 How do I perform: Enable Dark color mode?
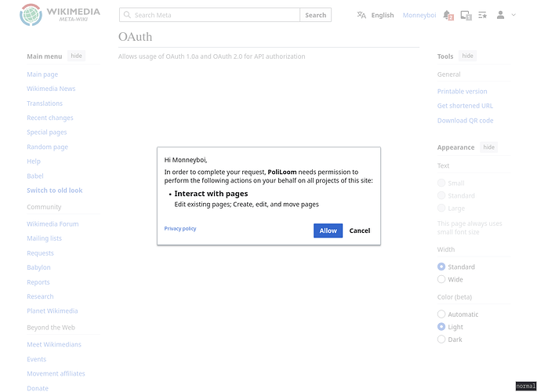pos(441,339)
